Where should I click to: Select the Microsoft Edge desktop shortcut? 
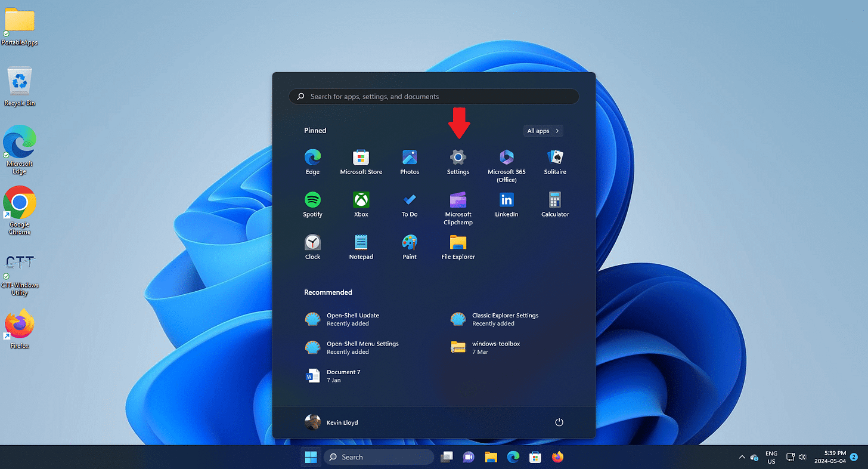(20, 150)
